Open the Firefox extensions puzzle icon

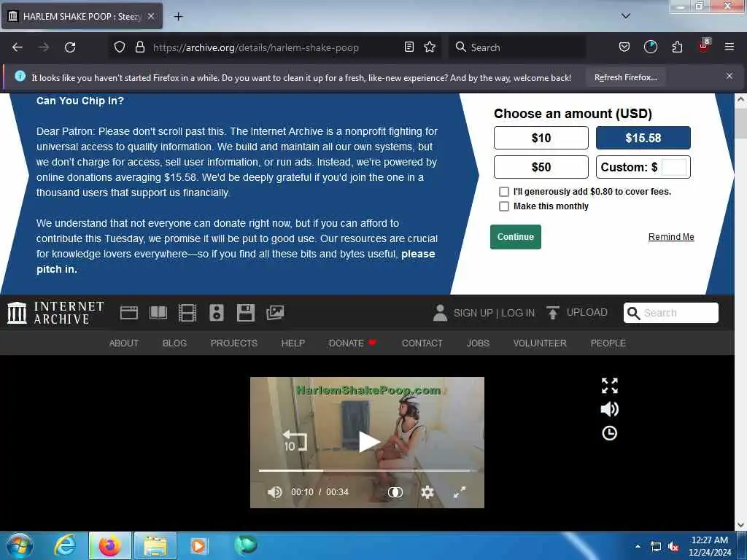tap(677, 47)
